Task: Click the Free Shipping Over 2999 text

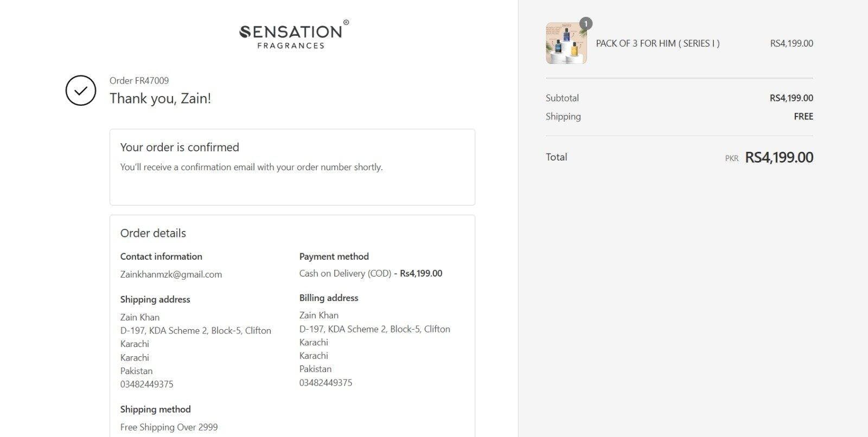Action: coord(169,427)
